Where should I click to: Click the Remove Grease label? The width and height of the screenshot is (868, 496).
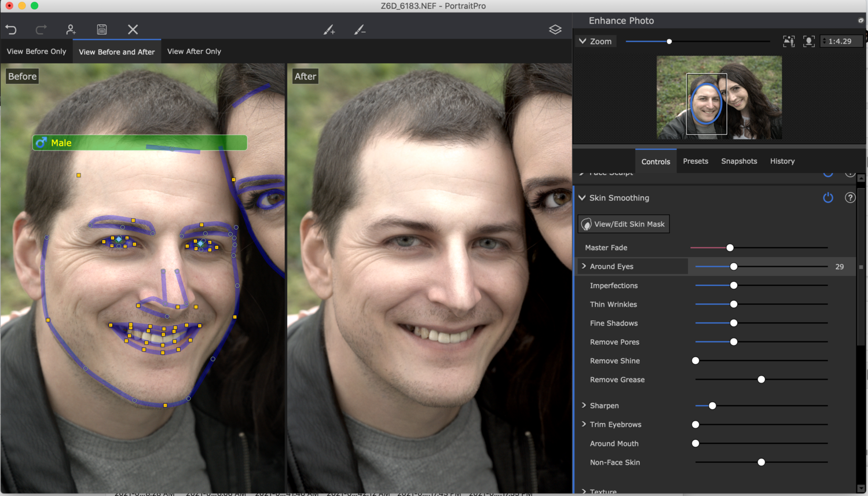(617, 380)
